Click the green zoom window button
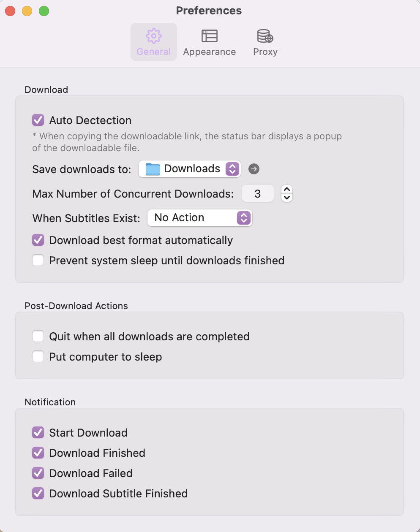 [x=44, y=11]
